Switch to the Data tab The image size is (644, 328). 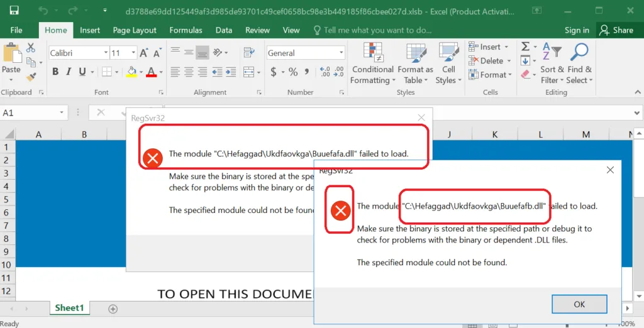(x=224, y=30)
